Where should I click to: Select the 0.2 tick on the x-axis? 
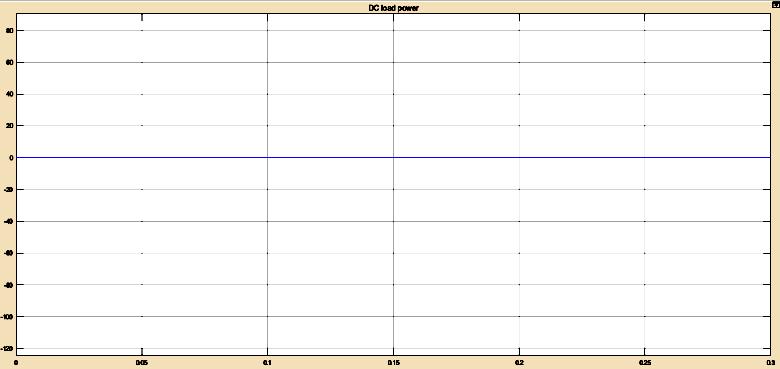tap(519, 363)
